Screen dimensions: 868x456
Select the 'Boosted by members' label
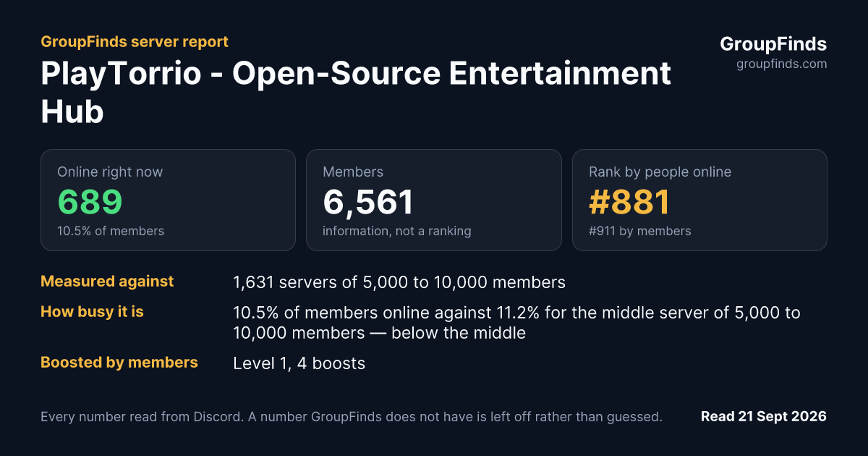(x=119, y=363)
